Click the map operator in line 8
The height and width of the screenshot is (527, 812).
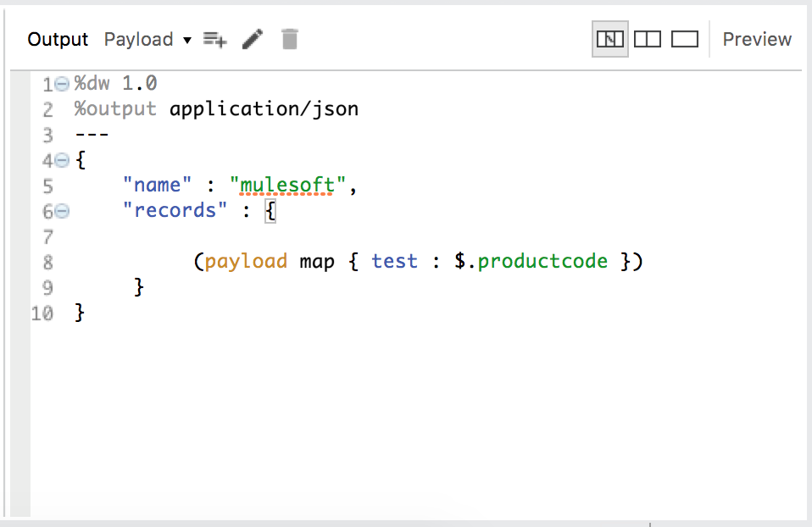(x=317, y=261)
